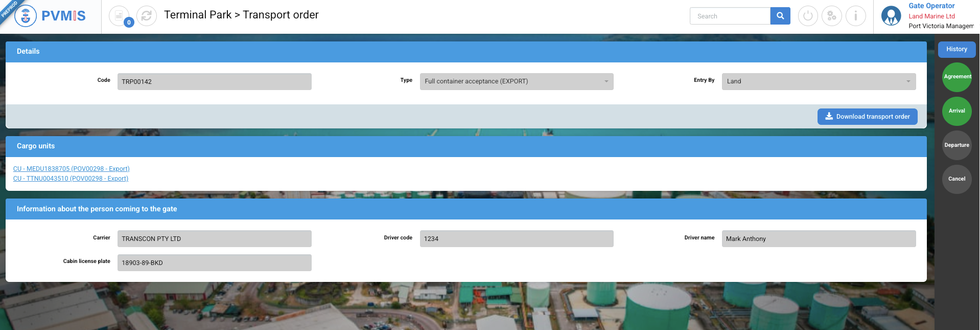The image size is (980, 330).
Task: Click the PVMIS home logo
Action: point(50,16)
